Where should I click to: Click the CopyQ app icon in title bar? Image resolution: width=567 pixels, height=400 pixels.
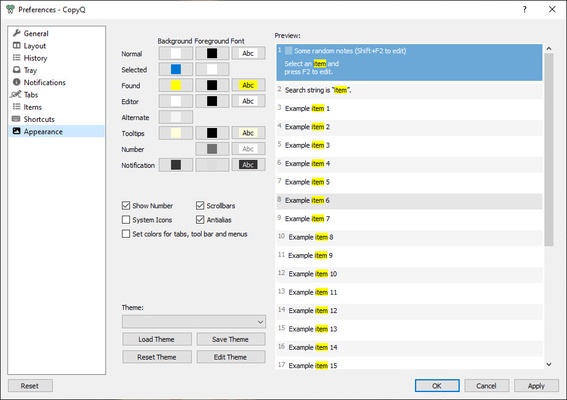tap(10, 9)
